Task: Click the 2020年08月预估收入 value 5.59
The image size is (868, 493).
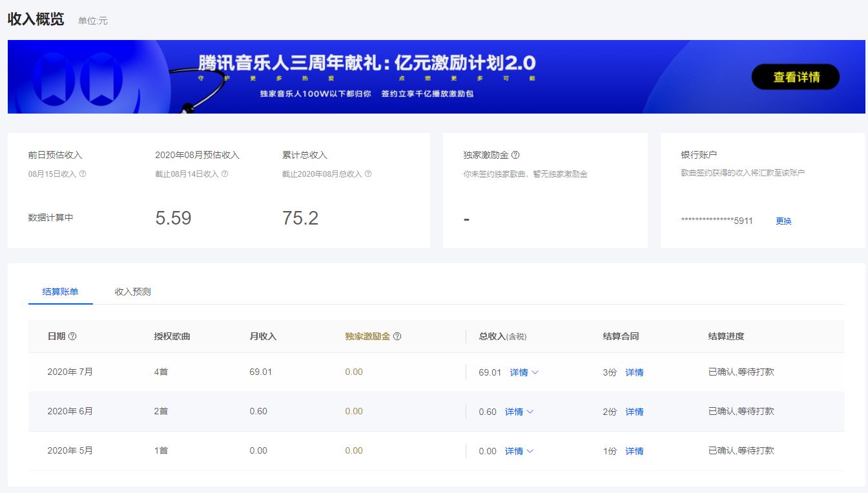Action: point(173,218)
